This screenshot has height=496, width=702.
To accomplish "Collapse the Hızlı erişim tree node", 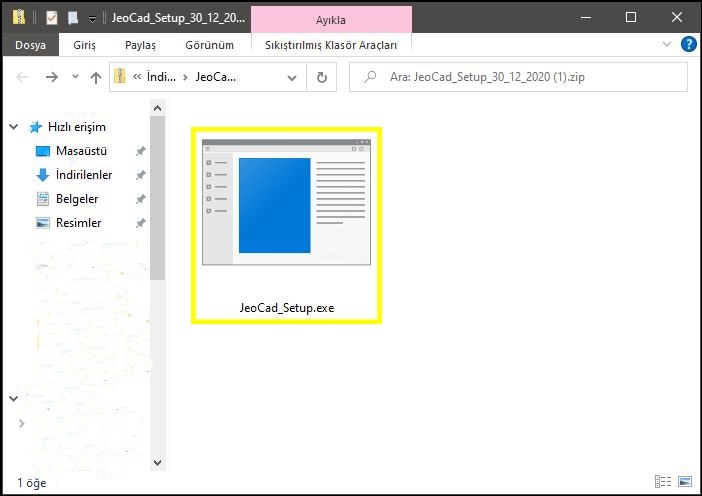I will pyautogui.click(x=14, y=127).
